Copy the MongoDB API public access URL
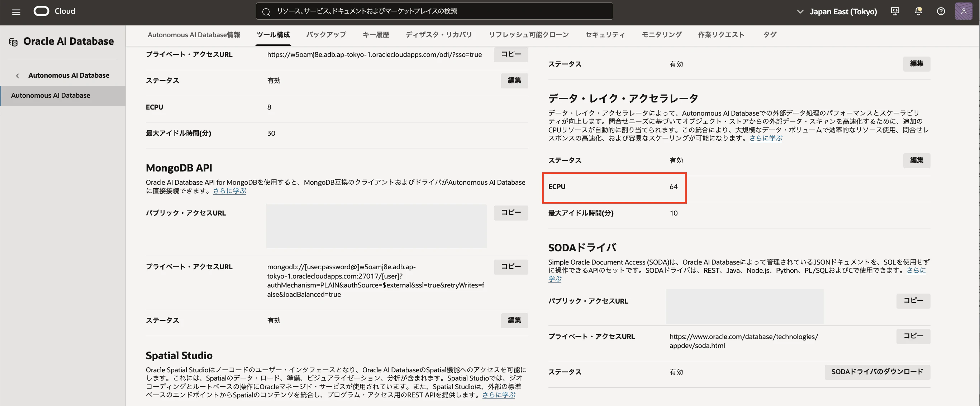The width and height of the screenshot is (980, 406). (510, 213)
